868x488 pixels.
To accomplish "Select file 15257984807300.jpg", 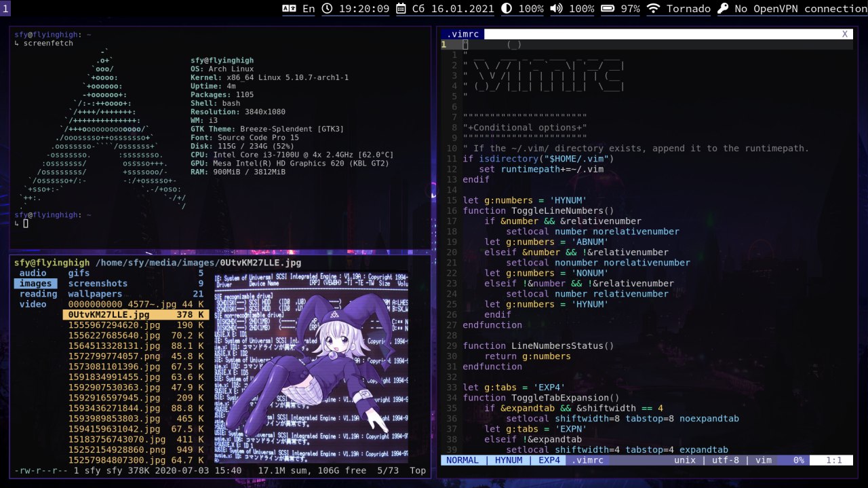I will point(136,460).
